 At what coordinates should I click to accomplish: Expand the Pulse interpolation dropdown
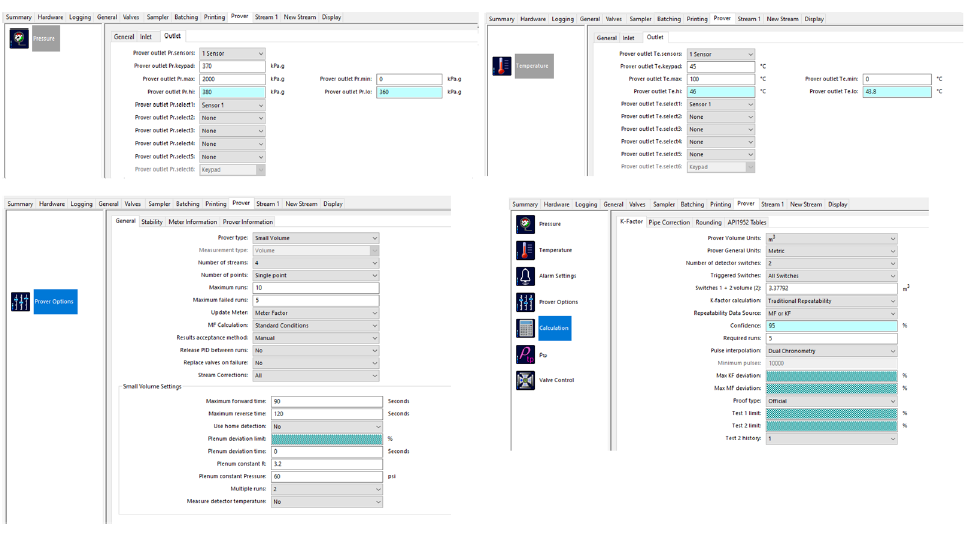[x=831, y=351]
